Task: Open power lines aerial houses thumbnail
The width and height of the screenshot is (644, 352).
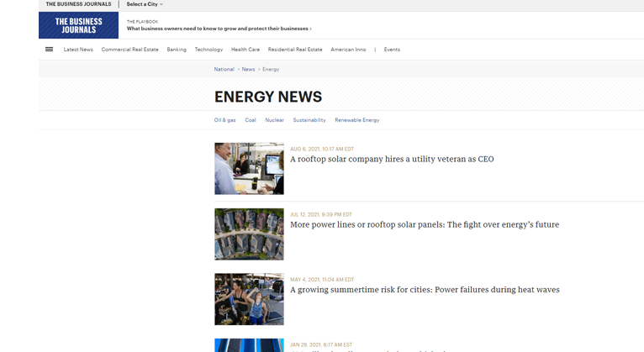Action: (249, 234)
